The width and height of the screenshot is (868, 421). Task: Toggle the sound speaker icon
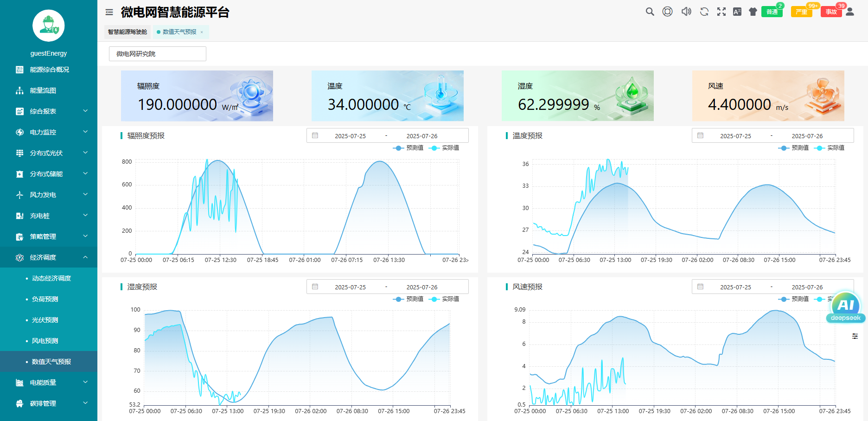[x=686, y=12]
